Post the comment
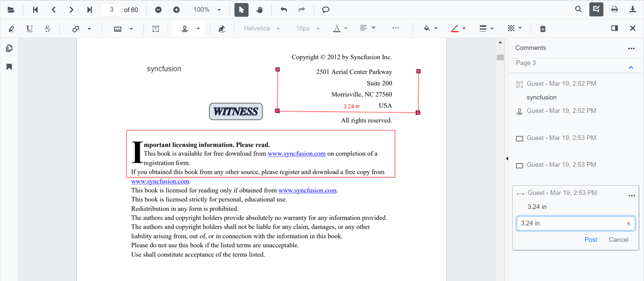Viewport: 644px width, 281px height. [591, 240]
